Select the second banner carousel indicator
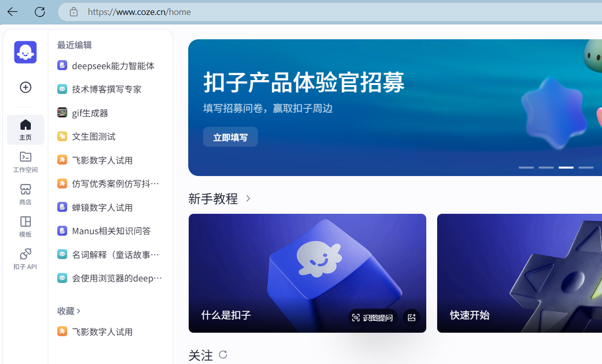Image resolution: width=602 pixels, height=364 pixels. 546,168
